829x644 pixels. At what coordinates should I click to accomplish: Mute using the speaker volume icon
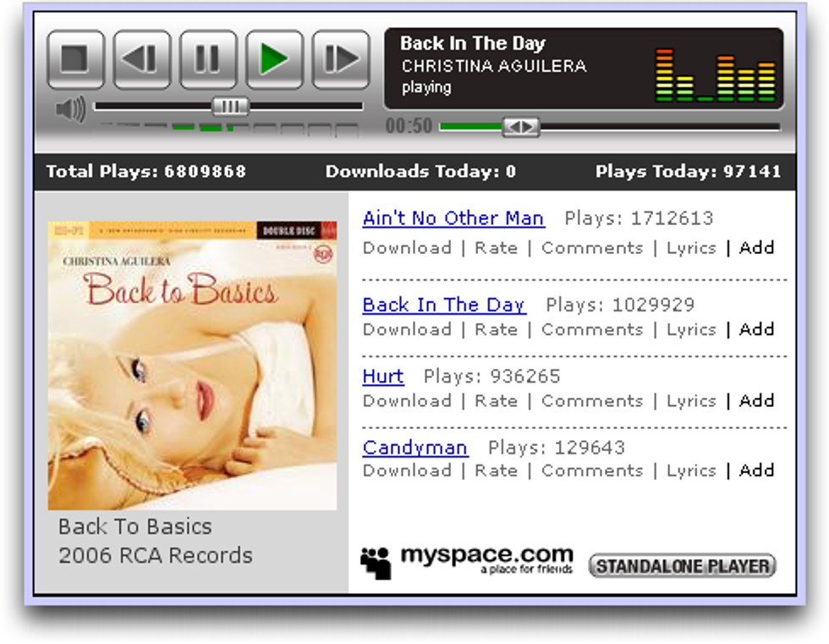pyautogui.click(x=70, y=109)
